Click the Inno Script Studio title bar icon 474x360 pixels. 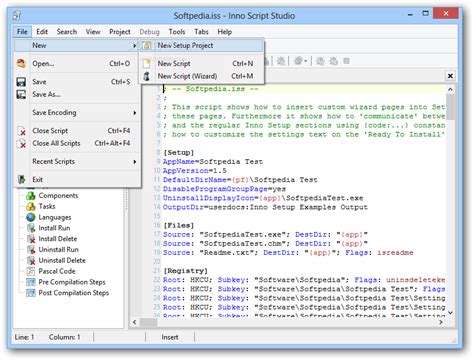pyautogui.click(x=17, y=15)
